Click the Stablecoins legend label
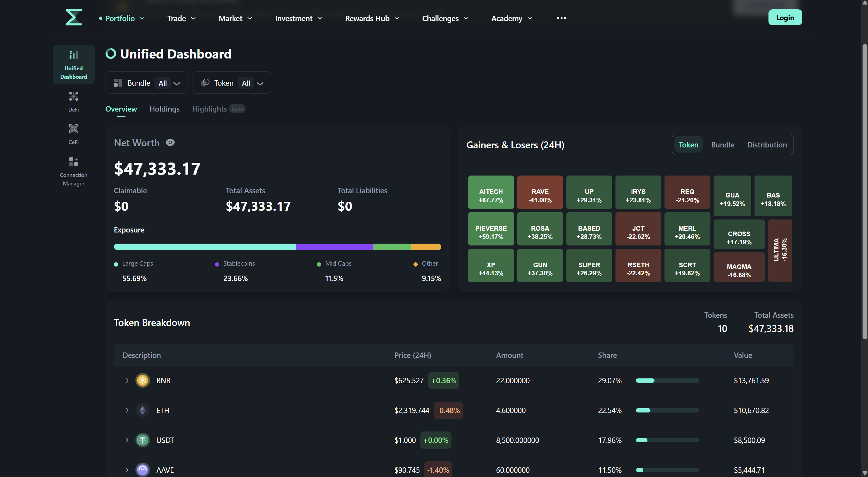The height and width of the screenshot is (477, 868). coord(239,264)
